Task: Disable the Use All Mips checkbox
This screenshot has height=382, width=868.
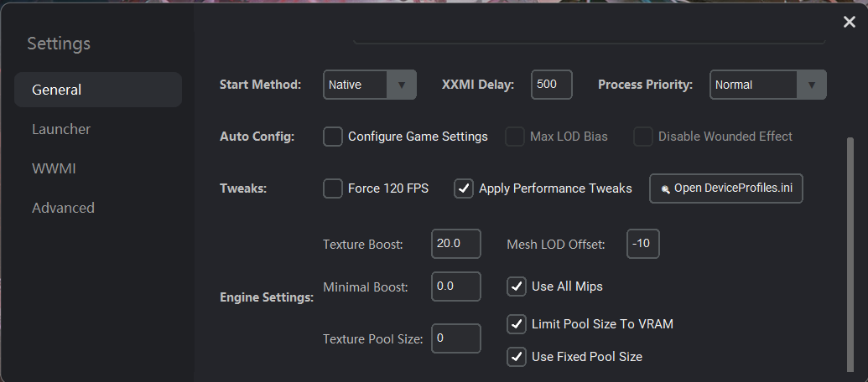Action: 517,286
